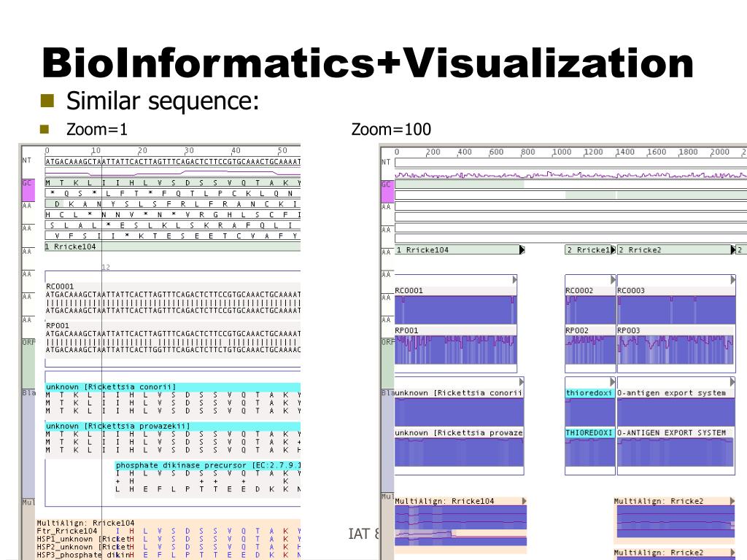Click gray triangle above the RC0001 alignment
Image resolution: width=747 pixels, height=560 pixels.
[514, 280]
